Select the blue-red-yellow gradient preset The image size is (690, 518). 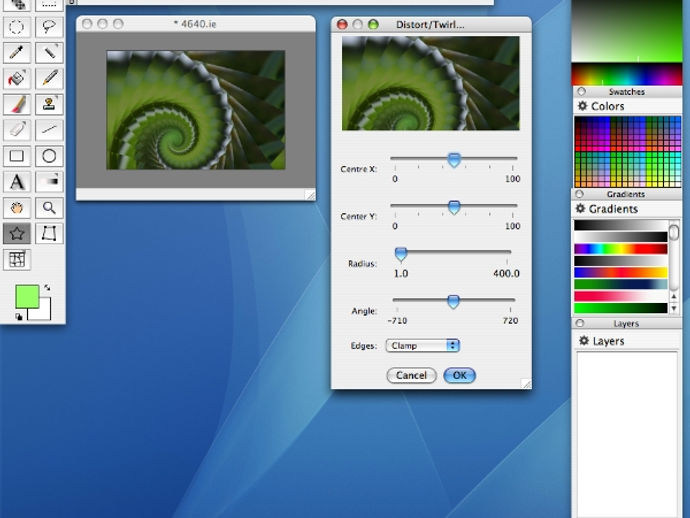click(620, 273)
